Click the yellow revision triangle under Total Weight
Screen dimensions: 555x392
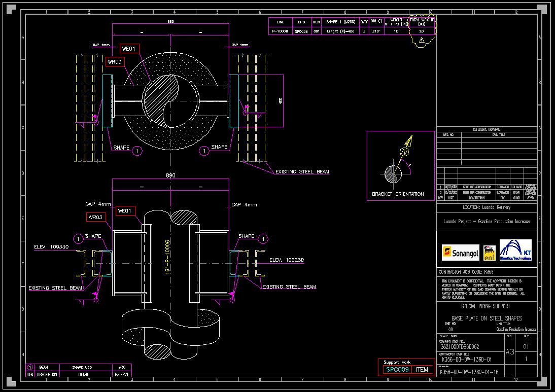click(421, 40)
